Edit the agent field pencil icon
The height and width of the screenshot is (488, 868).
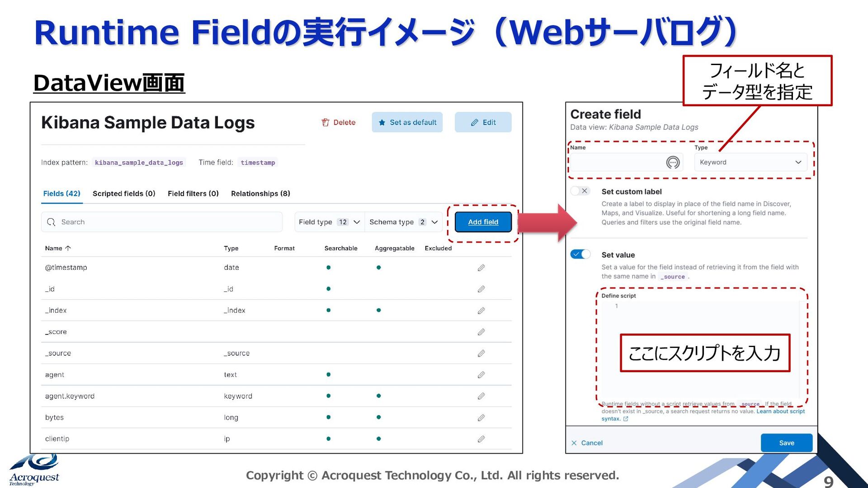pyautogui.click(x=481, y=375)
